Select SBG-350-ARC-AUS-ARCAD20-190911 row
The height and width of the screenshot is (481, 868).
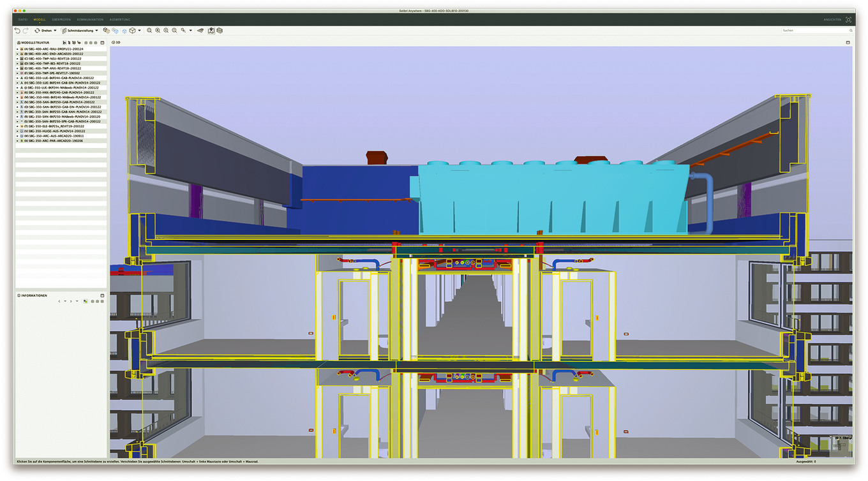click(x=61, y=136)
